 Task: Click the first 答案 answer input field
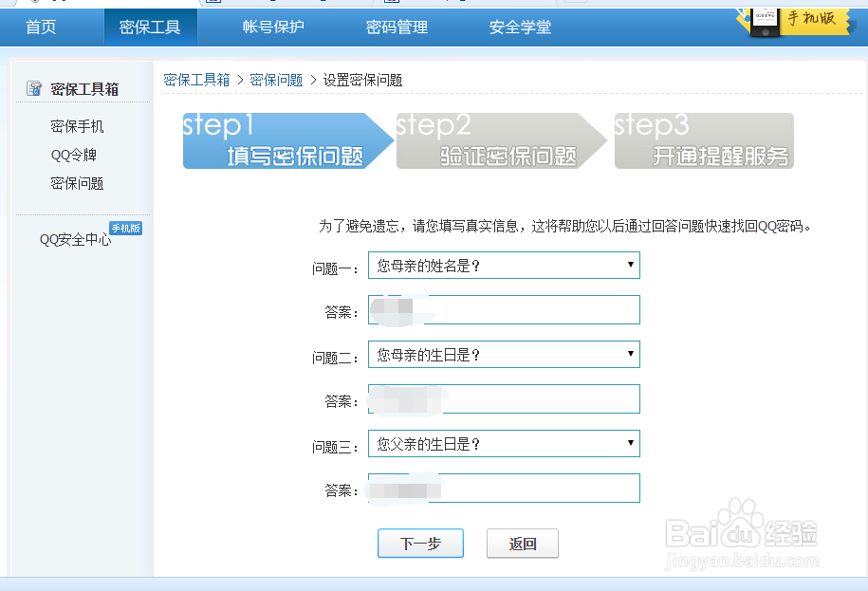503,309
